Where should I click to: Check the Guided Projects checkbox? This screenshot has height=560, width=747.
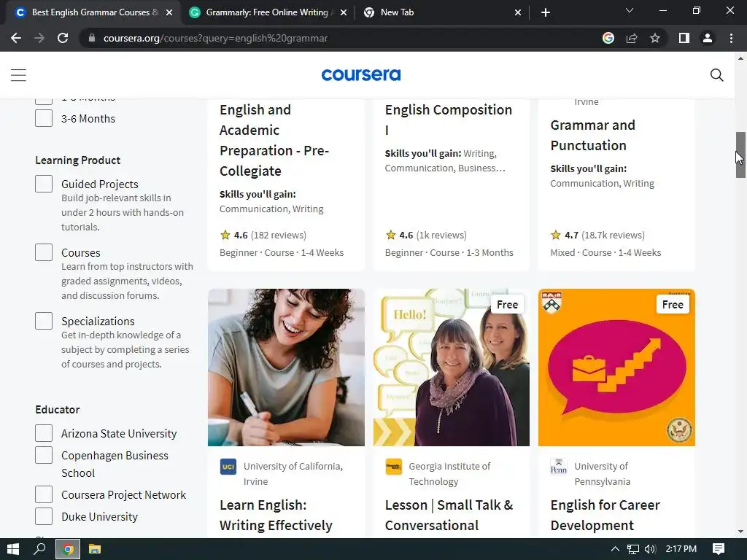click(44, 184)
